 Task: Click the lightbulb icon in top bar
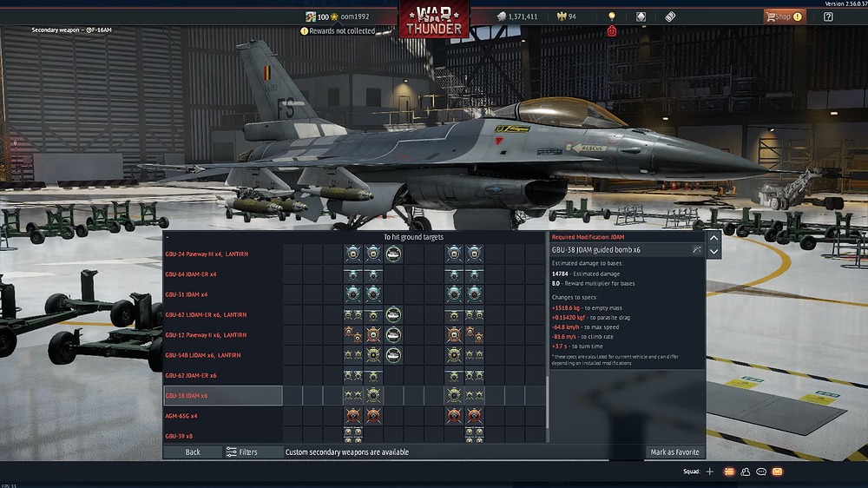(x=612, y=16)
